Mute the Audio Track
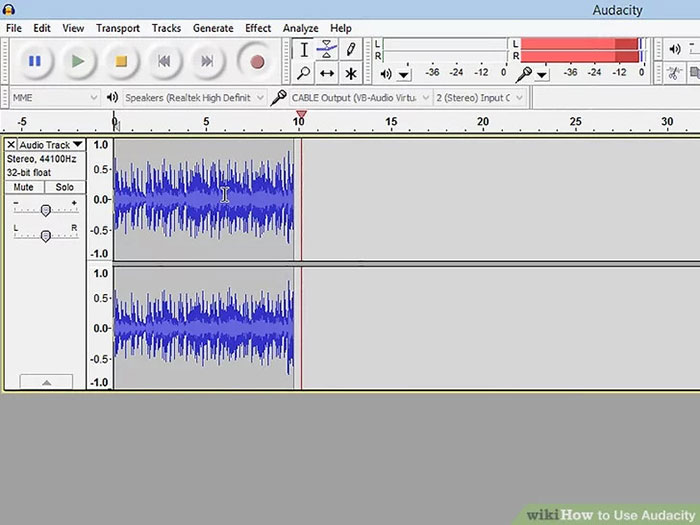The height and width of the screenshot is (525, 700). pyautogui.click(x=24, y=187)
